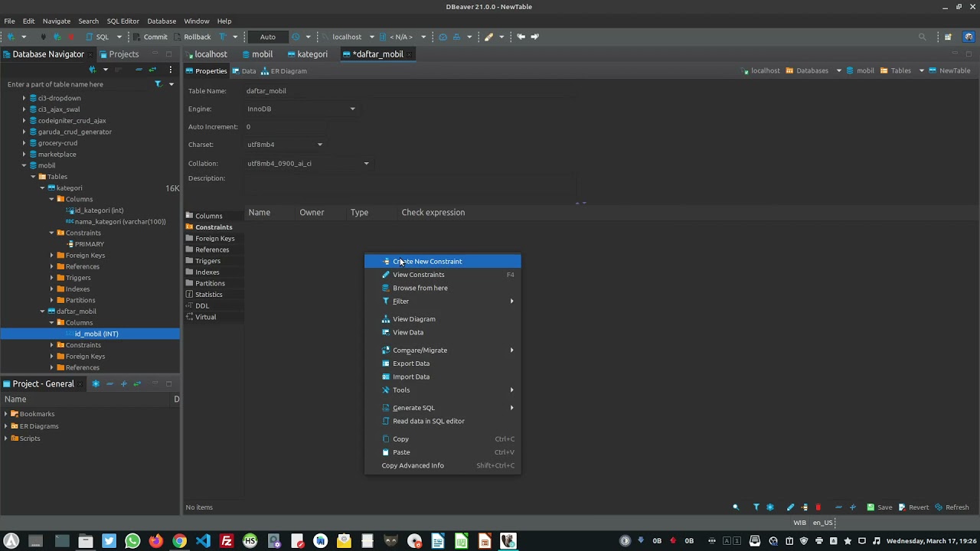
Task: Switch to the mobil editor tab
Action: [x=257, y=54]
